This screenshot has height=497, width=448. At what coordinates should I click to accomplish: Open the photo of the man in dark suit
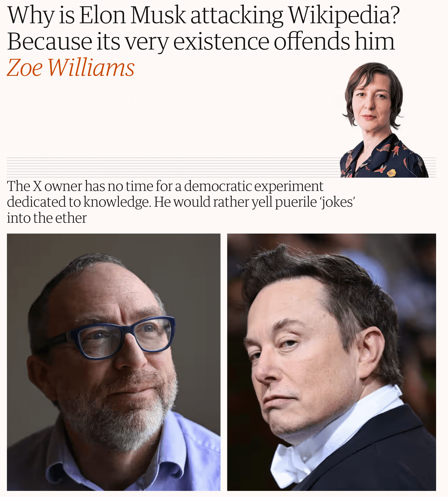[331, 362]
